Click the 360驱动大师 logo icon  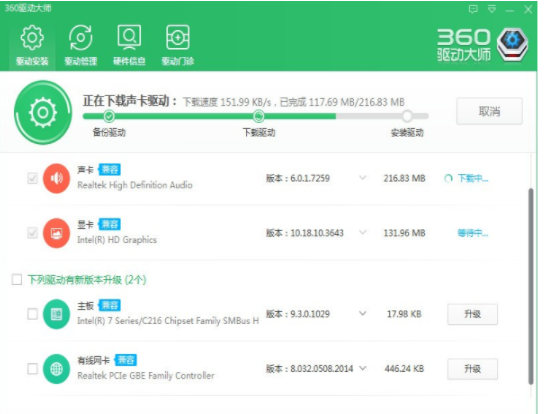pyautogui.click(x=513, y=45)
